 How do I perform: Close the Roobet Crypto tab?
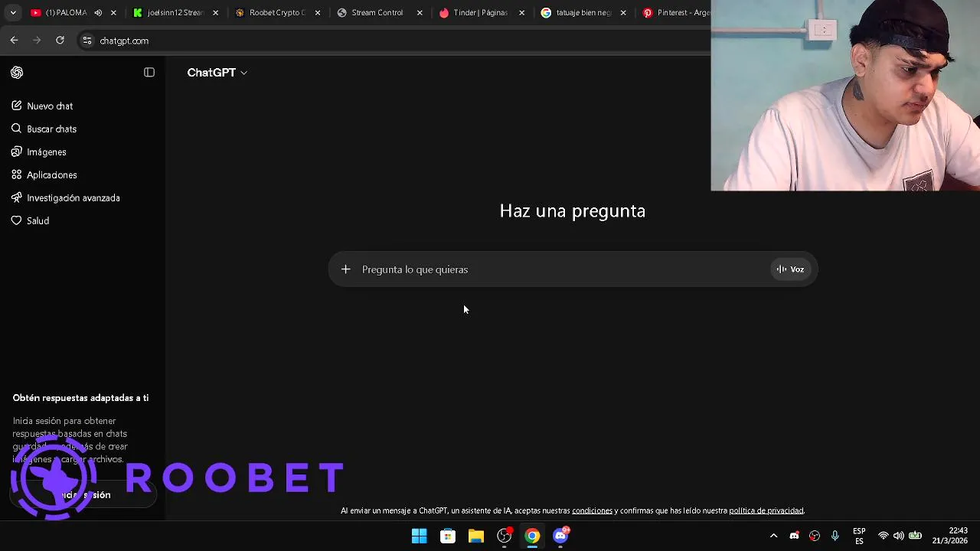click(x=318, y=13)
